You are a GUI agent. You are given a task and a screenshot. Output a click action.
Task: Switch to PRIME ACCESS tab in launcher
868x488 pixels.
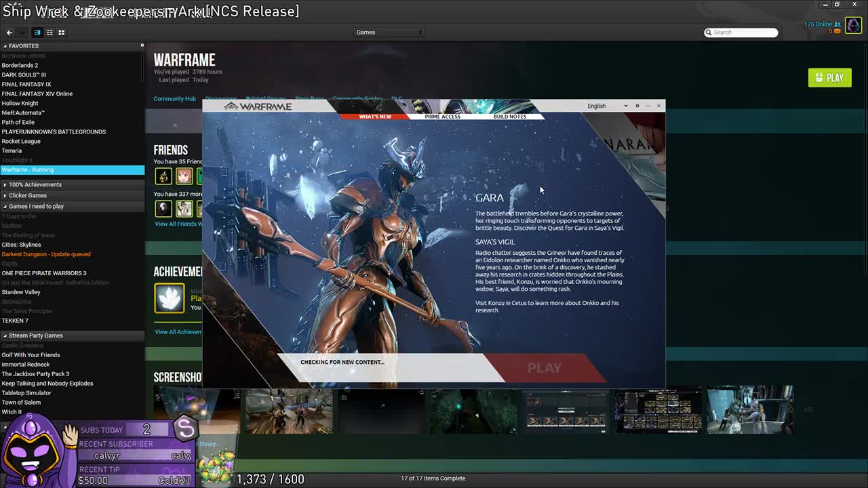(442, 117)
